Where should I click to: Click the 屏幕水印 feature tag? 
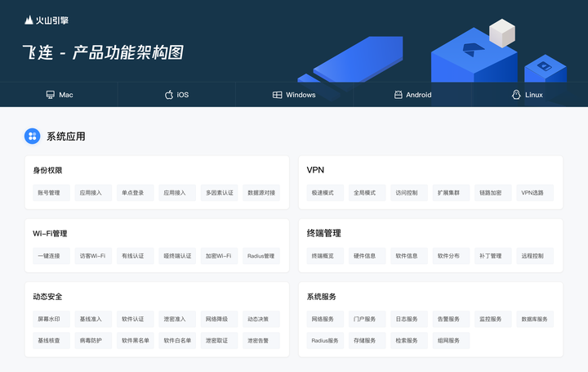pos(49,319)
